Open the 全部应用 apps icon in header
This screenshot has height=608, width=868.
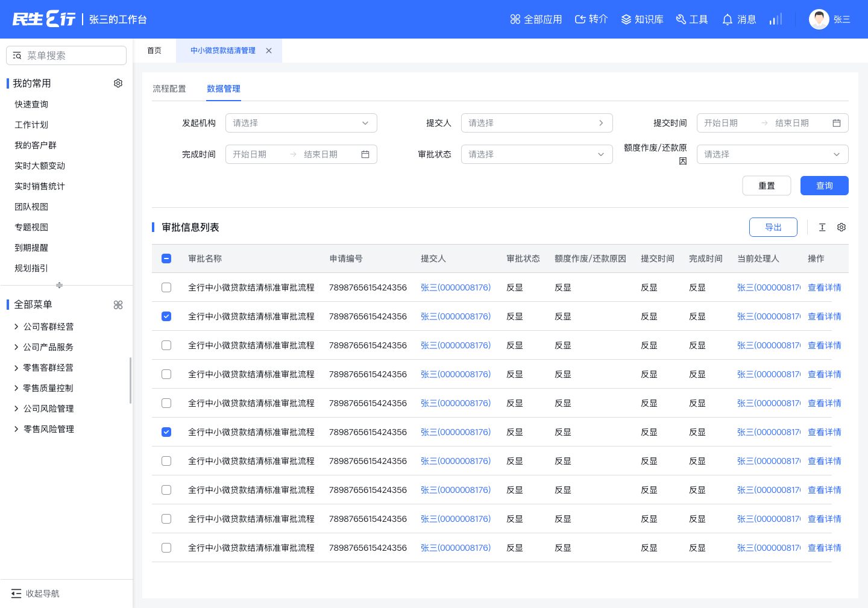point(515,19)
